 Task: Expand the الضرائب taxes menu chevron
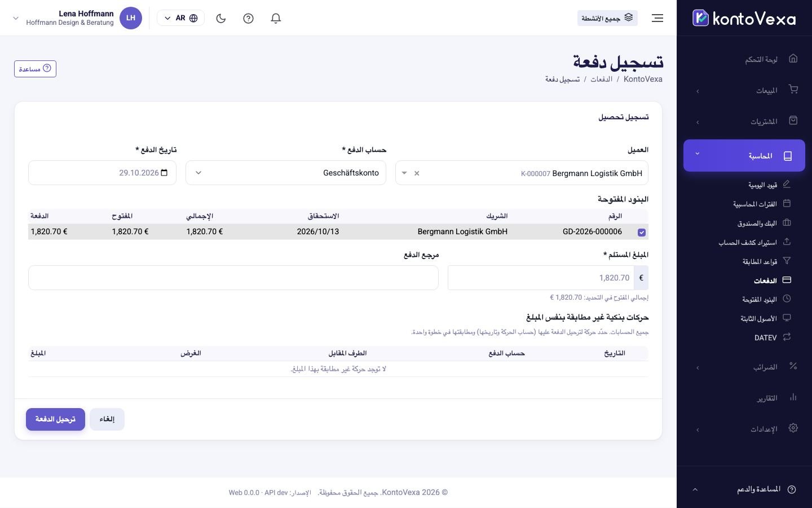point(698,368)
